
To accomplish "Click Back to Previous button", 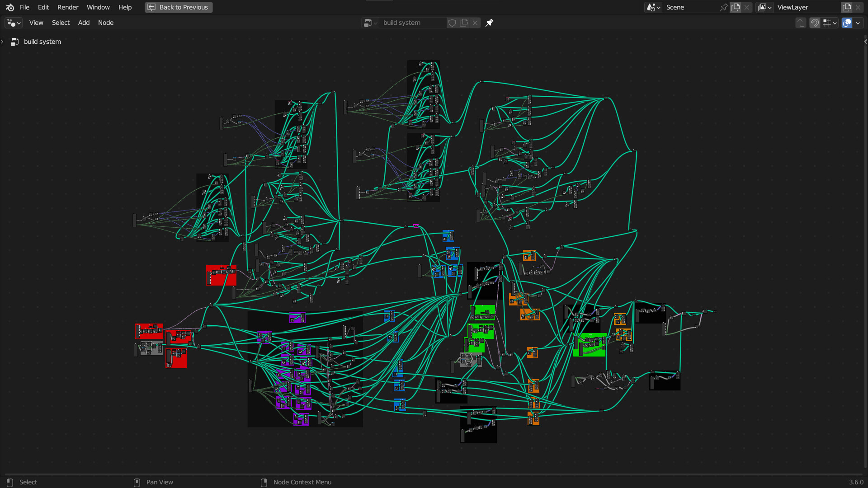I will [x=179, y=7].
